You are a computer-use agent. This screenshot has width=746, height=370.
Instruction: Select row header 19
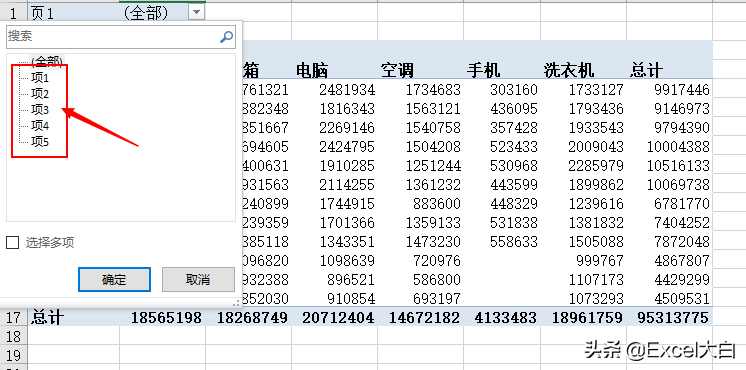coord(13,355)
